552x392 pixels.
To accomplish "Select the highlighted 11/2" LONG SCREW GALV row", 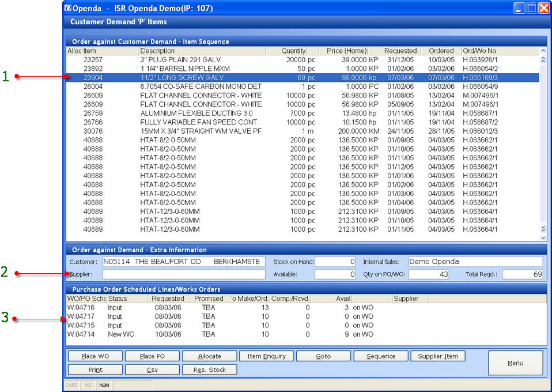I will tap(303, 77).
